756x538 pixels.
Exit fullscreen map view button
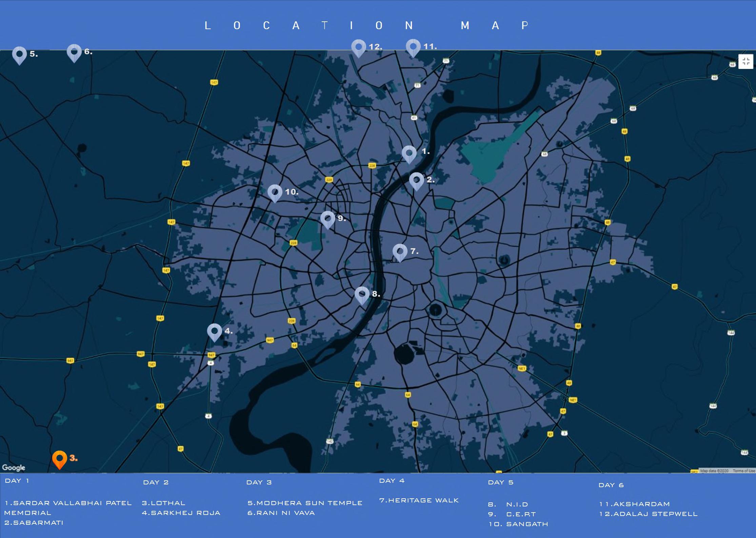(x=745, y=61)
